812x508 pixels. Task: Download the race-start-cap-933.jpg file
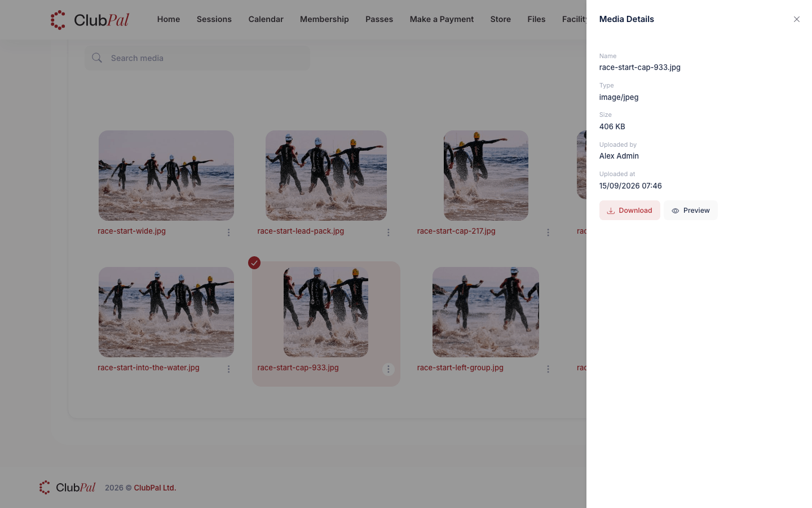click(x=629, y=211)
